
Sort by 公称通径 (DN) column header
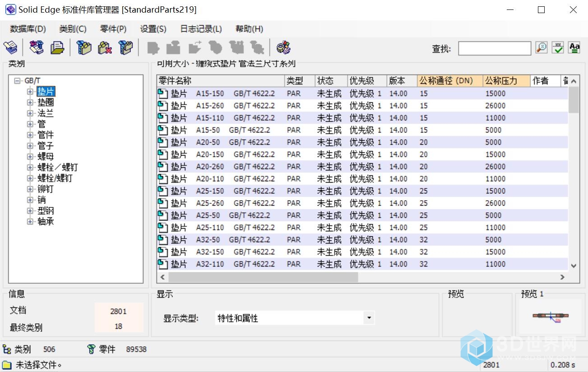(x=450, y=81)
